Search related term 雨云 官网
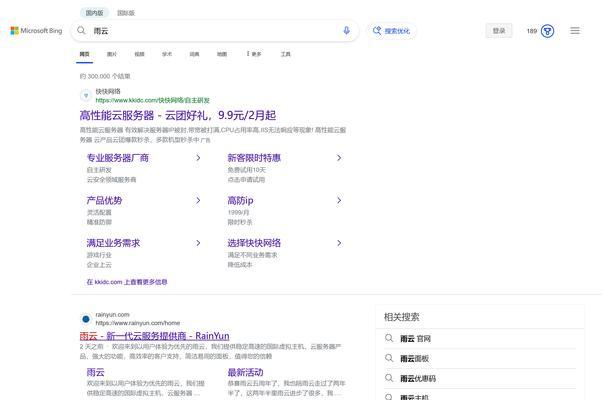The image size is (606, 400). [415, 339]
